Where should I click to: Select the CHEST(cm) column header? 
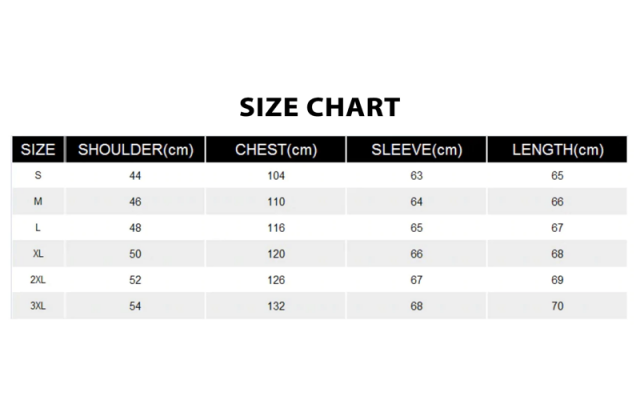[276, 149]
